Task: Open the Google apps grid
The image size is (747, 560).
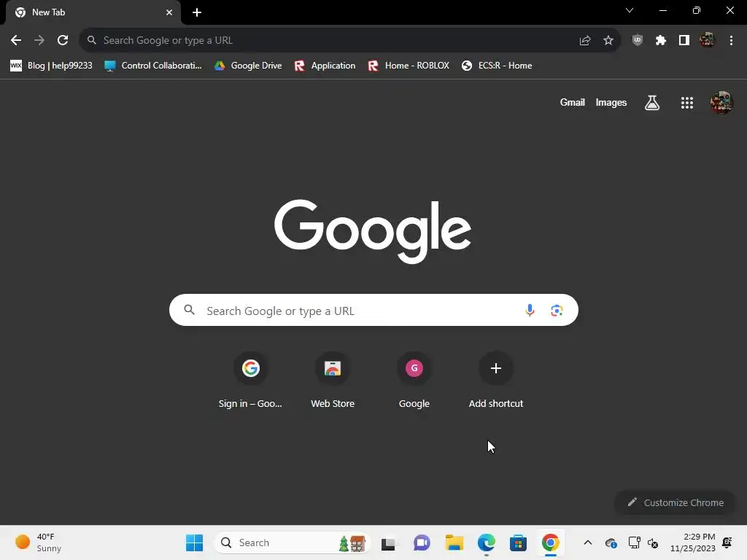Action: point(687,102)
